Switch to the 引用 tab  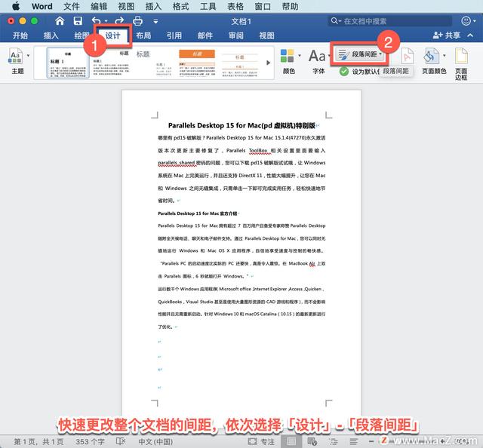[x=174, y=35]
